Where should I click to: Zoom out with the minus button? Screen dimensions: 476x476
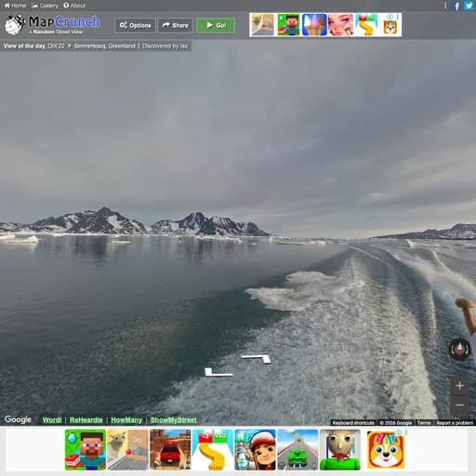(x=460, y=405)
